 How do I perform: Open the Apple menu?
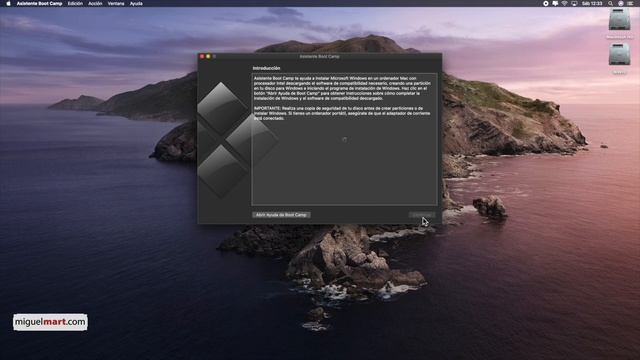[x=8, y=3]
